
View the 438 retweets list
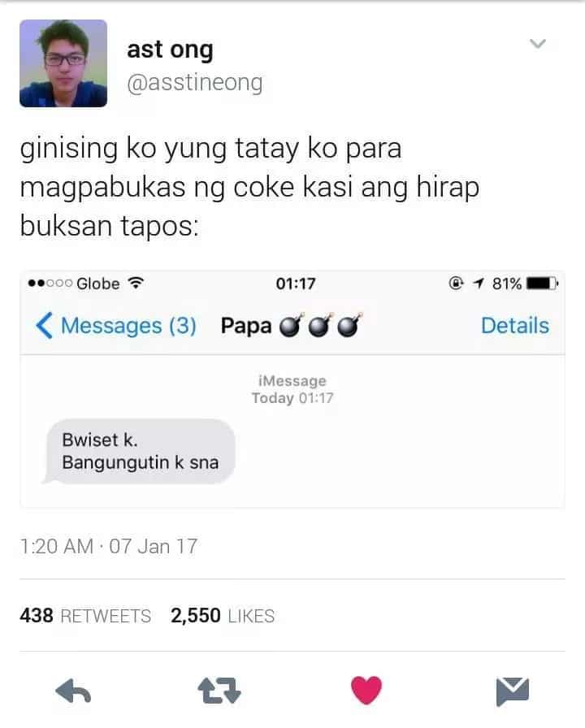coord(85,616)
